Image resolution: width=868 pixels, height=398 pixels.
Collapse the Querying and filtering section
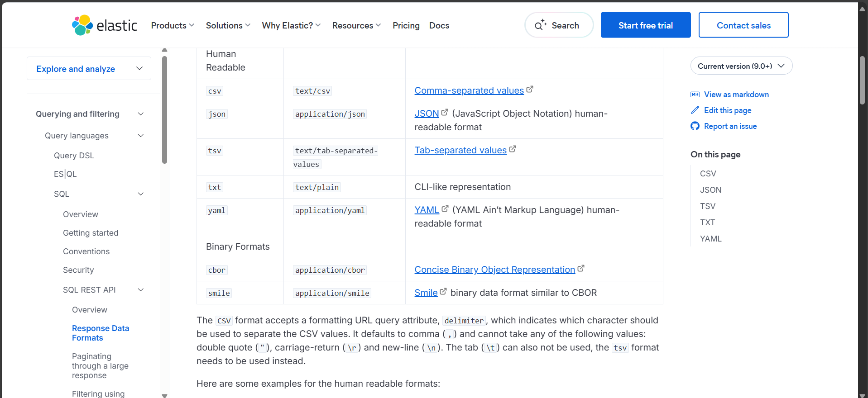[x=141, y=114]
